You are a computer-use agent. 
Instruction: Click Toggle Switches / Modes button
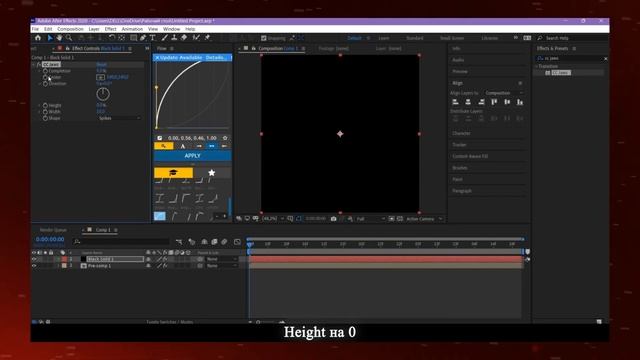coord(169,322)
